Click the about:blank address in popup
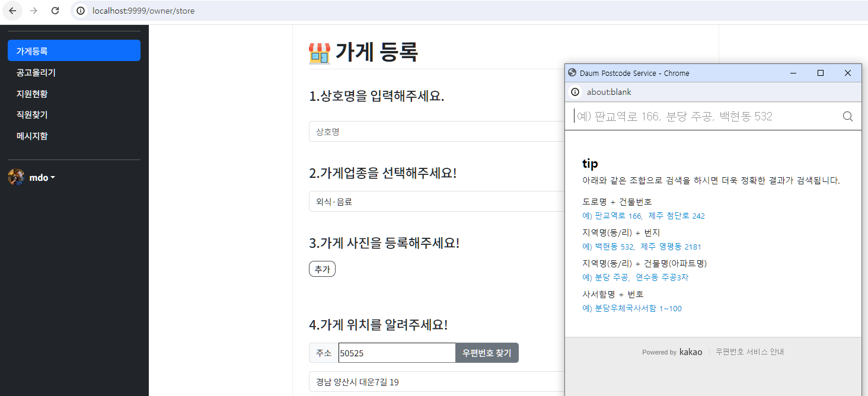Screen dimensions: 868x396 (x=609, y=92)
